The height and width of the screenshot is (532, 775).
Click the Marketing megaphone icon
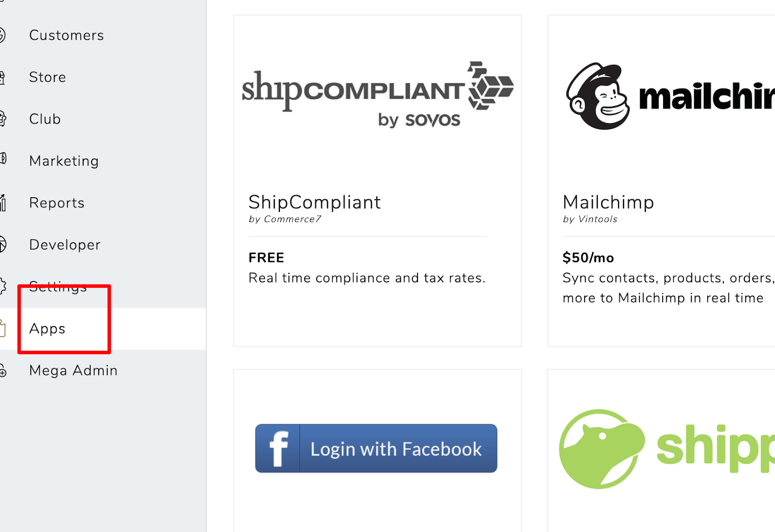point(2,158)
